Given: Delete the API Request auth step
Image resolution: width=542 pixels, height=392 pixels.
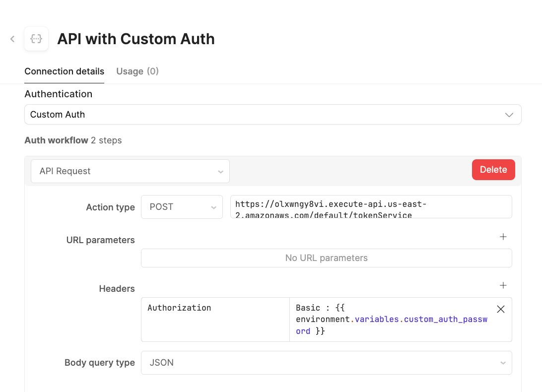Looking at the screenshot, I should coord(493,170).
